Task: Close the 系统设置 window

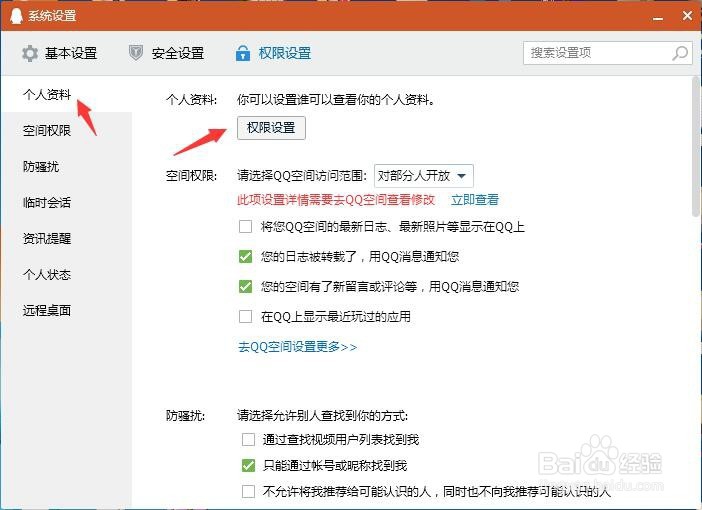Action: click(687, 16)
